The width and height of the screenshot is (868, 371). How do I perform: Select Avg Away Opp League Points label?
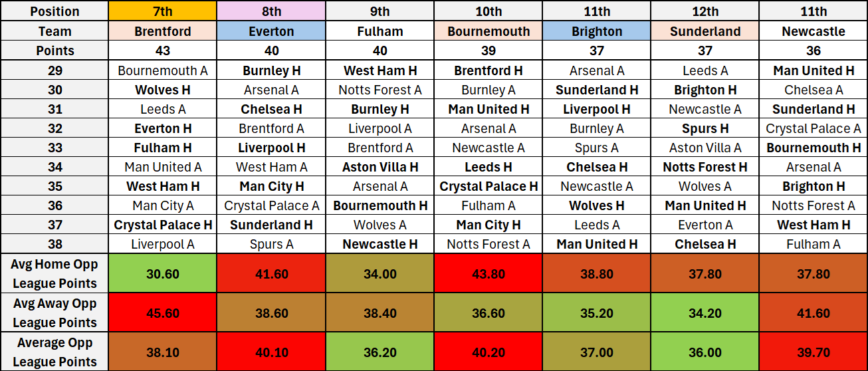[x=54, y=312]
